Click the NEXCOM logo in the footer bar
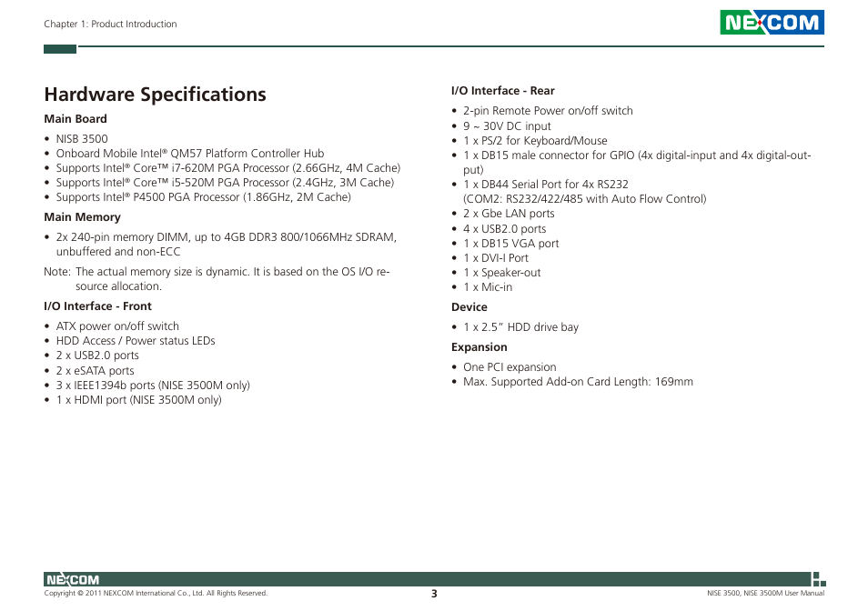 pyautogui.click(x=73, y=580)
